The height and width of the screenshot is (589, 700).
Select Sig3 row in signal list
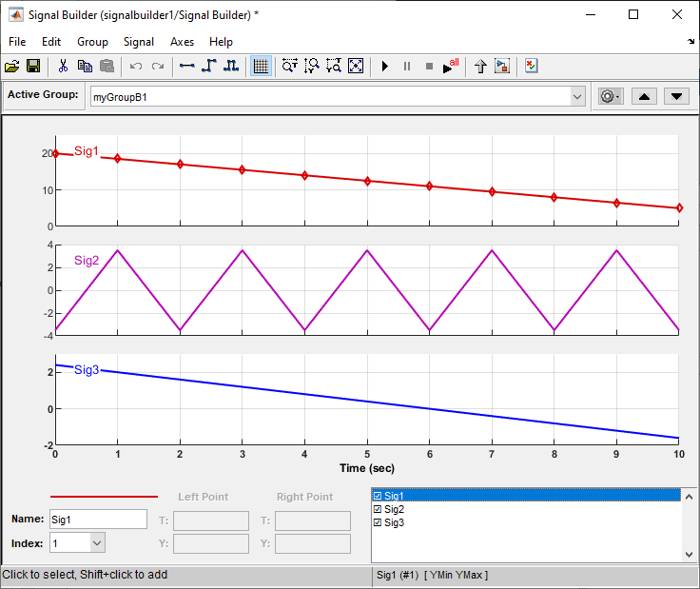pyautogui.click(x=526, y=523)
